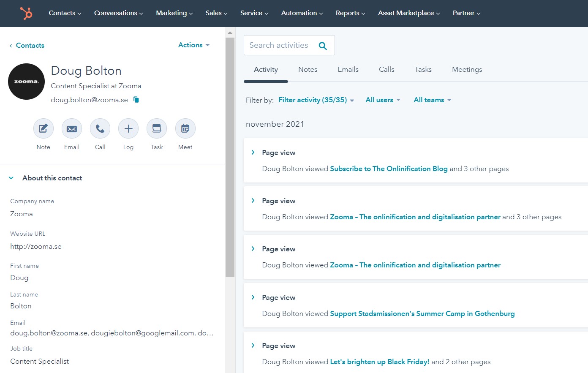Click the november 2021 timeline heading
The height and width of the screenshot is (373, 588).
(x=275, y=124)
